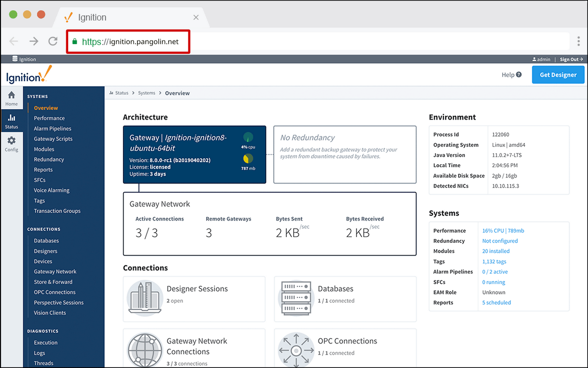Viewport: 588px width, 368px height.
Task: Open sidebar OPC Connections item
Action: pos(55,292)
